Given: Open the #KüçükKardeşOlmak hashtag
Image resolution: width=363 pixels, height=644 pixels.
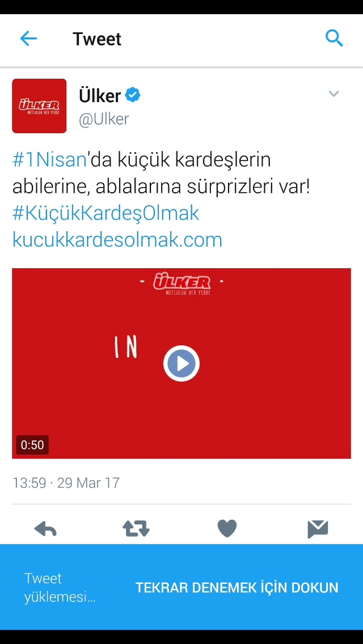Looking at the screenshot, I should tap(105, 214).
